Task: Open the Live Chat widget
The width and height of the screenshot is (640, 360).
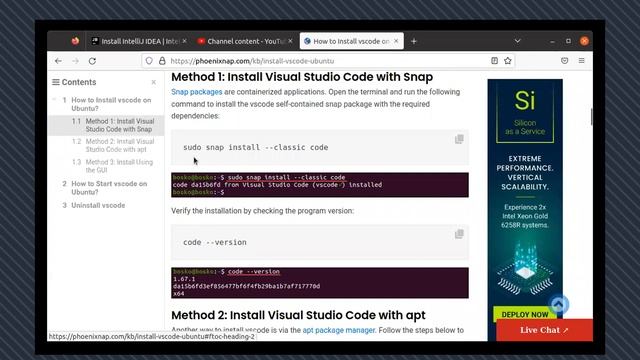Action: [544, 330]
